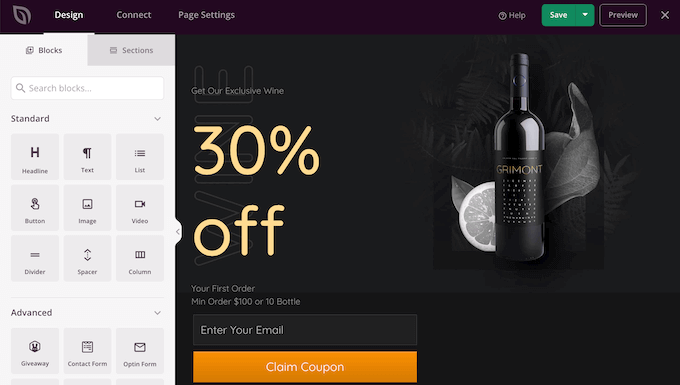Image resolution: width=680 pixels, height=385 pixels.
Task: Click the Search blocks field
Action: 87,88
